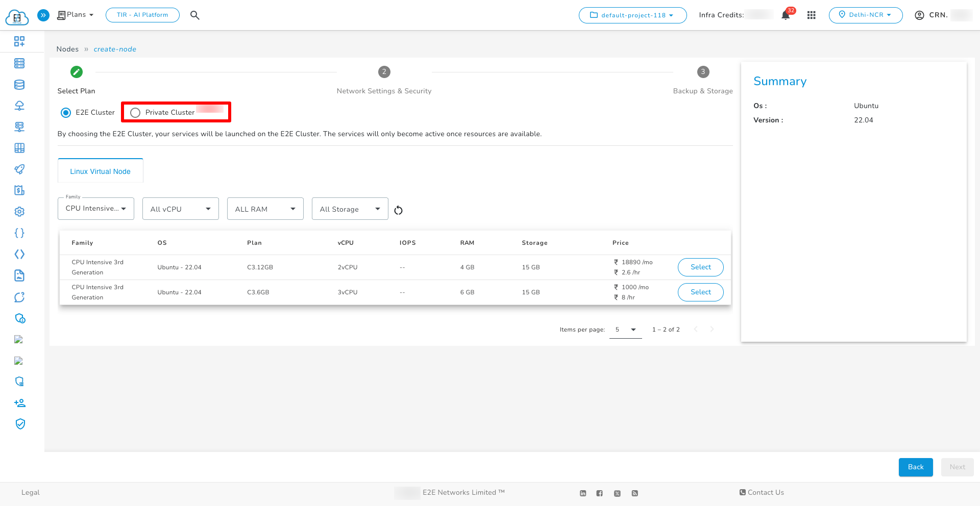
Task: Choose the Delhi-NCR region selector
Action: pos(865,15)
